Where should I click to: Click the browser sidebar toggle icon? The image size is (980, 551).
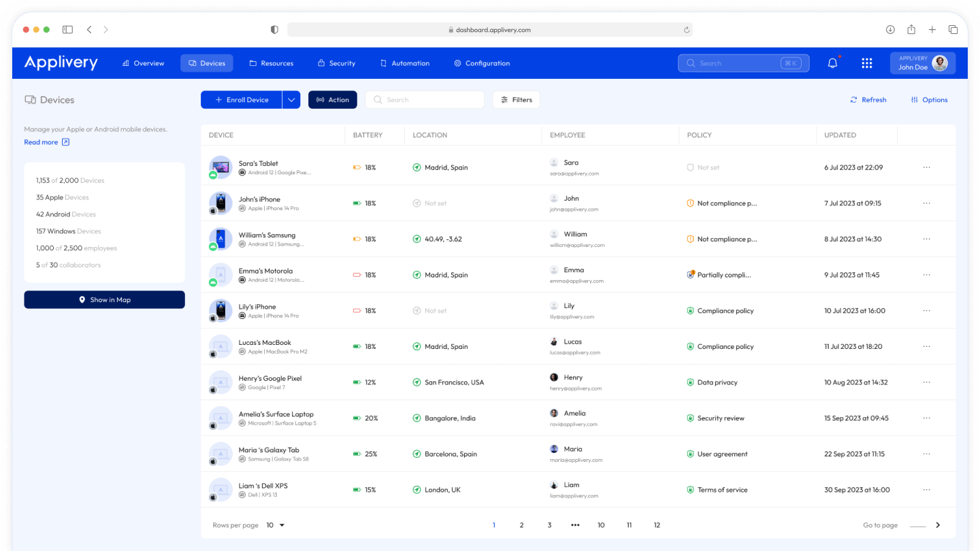[x=67, y=30]
